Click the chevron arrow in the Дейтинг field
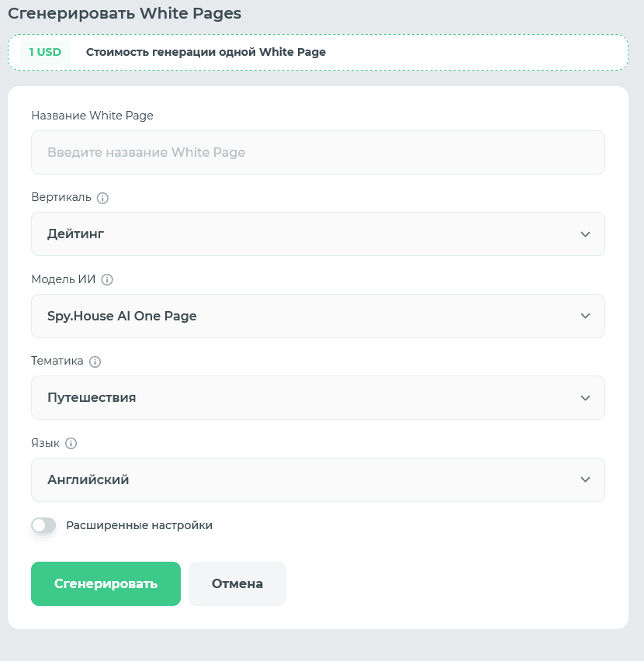Viewport: 644px width, 661px height. coord(585,234)
